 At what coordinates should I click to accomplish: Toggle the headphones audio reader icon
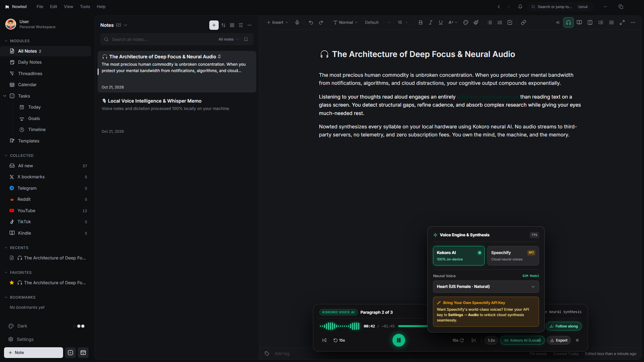(569, 22)
